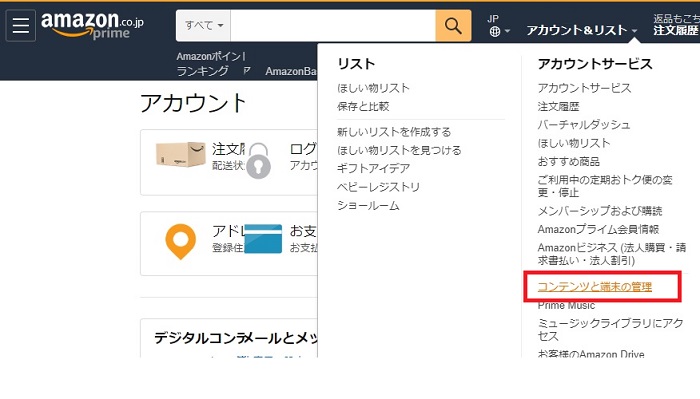
Task: Expand the JP language selector arrow
Action: tap(507, 31)
